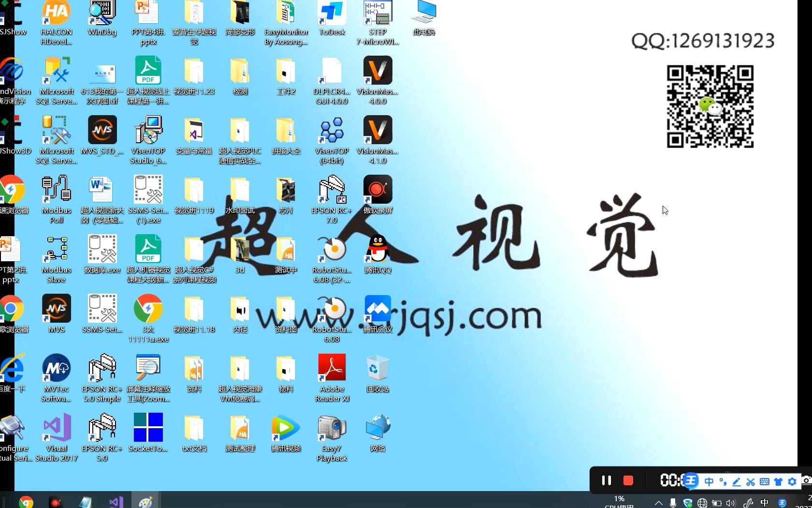The image size is (812, 508).
Task: Open the 拼接大全 folder
Action: pyautogui.click(x=286, y=135)
